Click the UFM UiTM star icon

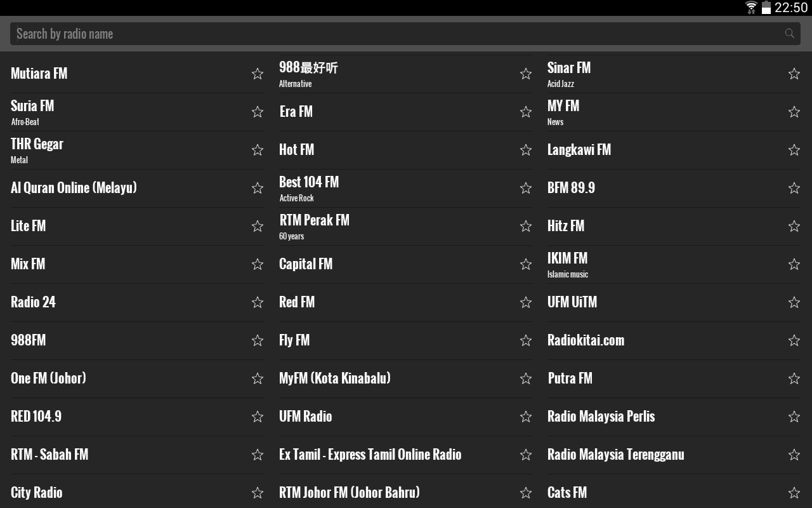pyautogui.click(x=794, y=302)
